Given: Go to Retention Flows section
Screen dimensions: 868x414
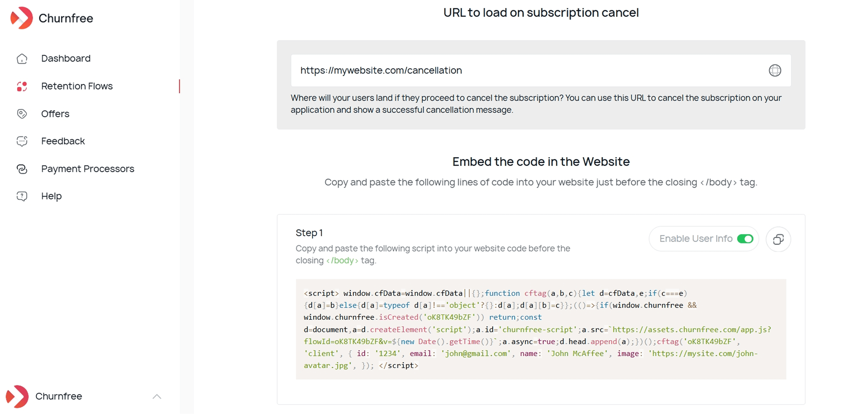Looking at the screenshot, I should coord(77,86).
